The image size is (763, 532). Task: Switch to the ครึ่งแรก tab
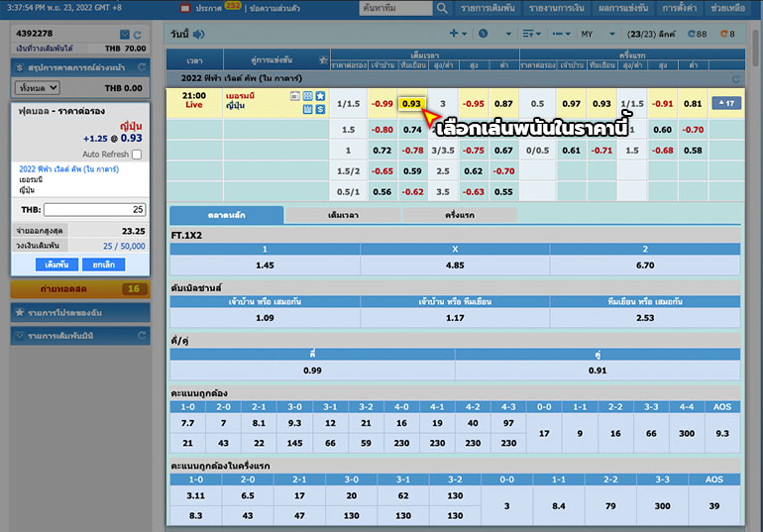click(459, 214)
